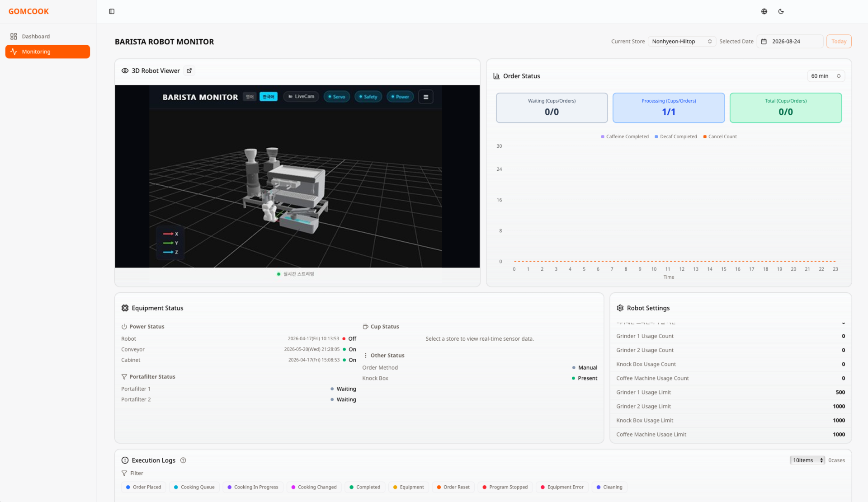Toggle Cancel Count legend series
The width and height of the screenshot is (868, 502).
pos(720,136)
